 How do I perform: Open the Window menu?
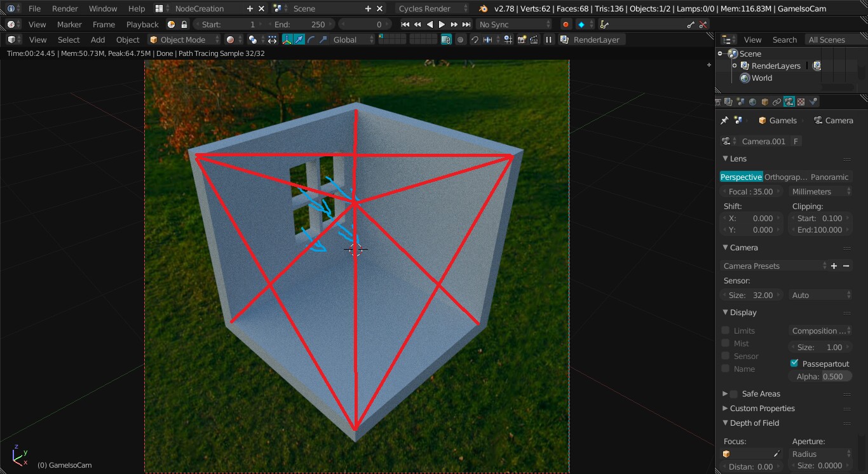click(103, 8)
